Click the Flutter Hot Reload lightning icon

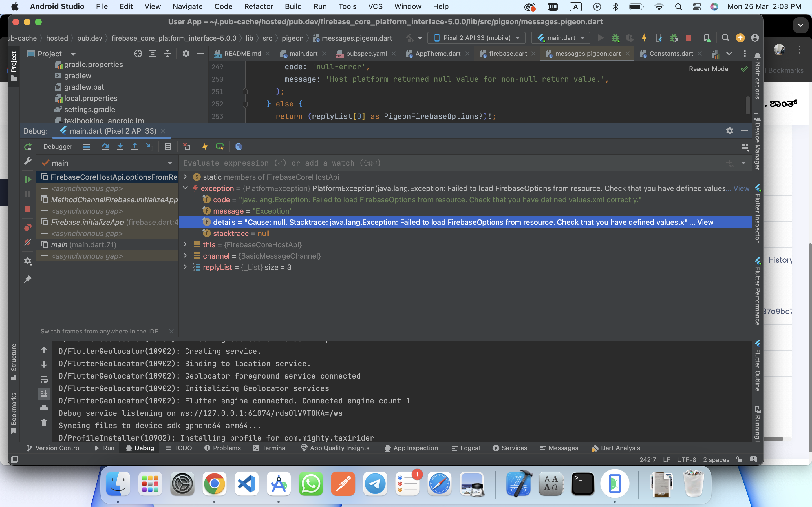[x=205, y=146]
